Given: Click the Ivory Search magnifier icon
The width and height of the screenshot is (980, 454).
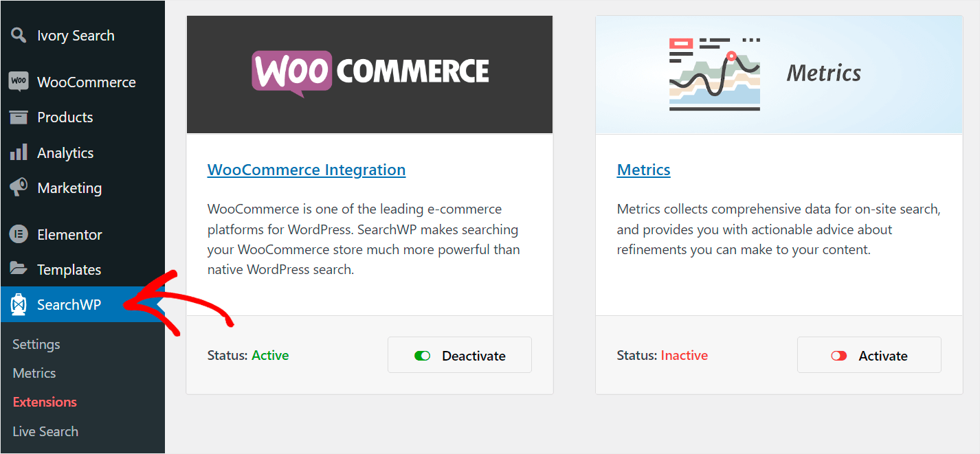Looking at the screenshot, I should point(19,36).
